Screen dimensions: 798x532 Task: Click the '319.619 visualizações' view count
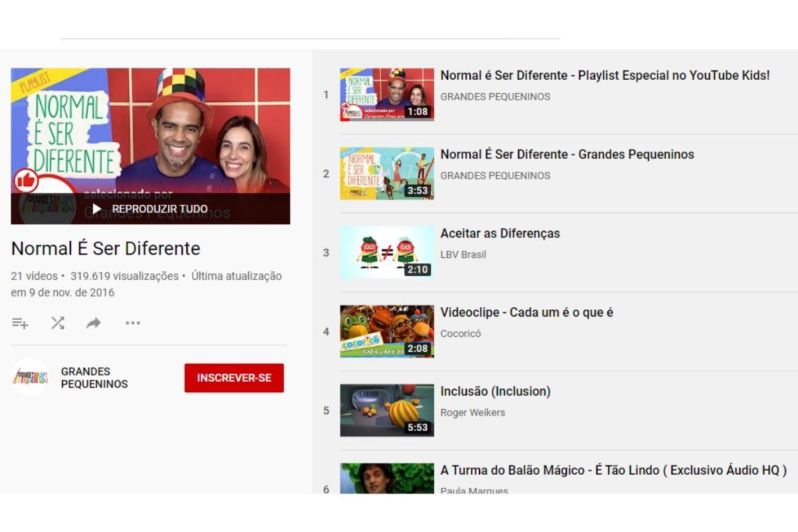tap(124, 276)
